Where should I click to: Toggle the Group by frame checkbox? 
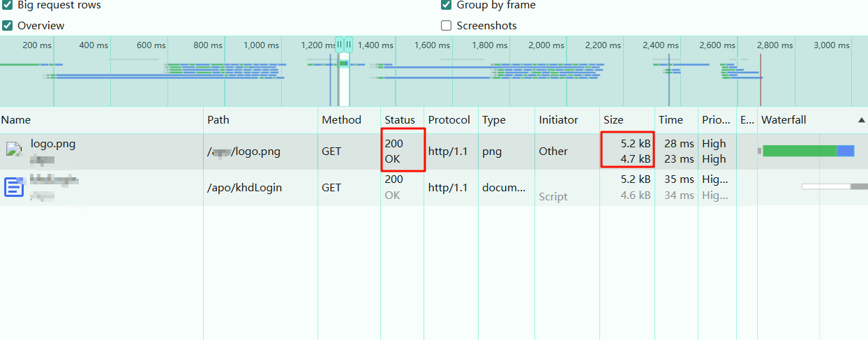(x=447, y=6)
